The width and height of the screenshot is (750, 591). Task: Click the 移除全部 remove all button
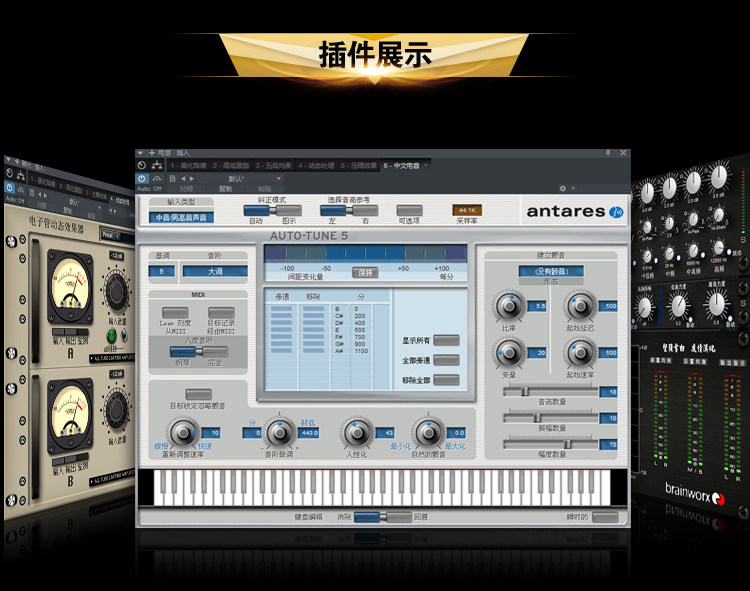(x=446, y=380)
